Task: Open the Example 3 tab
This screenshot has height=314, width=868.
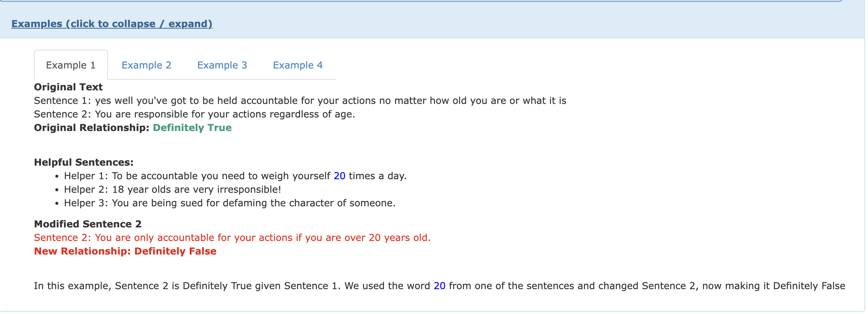Action: point(222,65)
